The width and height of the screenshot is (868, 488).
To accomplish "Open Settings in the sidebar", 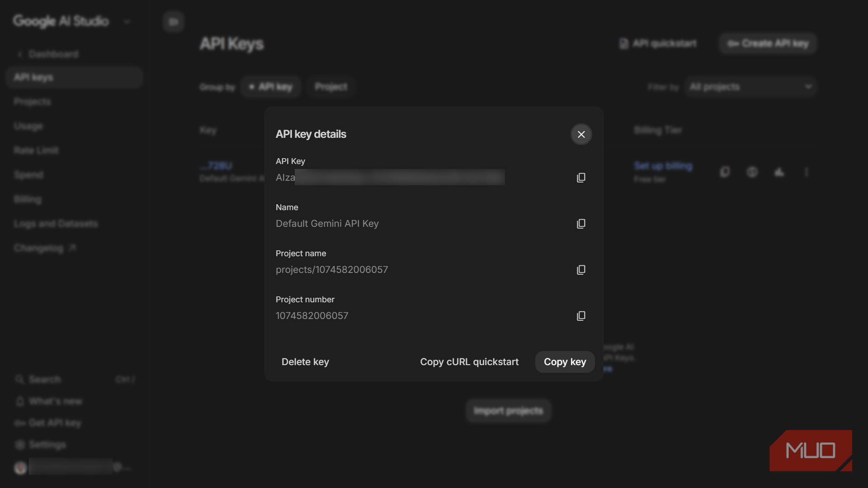I will 41,445.
